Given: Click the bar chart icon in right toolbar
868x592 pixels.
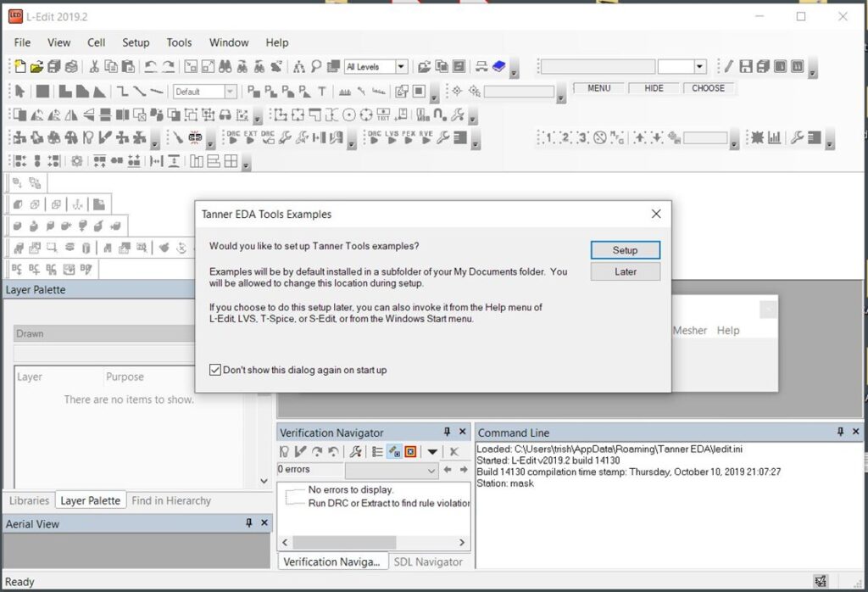Looking at the screenshot, I should [x=774, y=137].
